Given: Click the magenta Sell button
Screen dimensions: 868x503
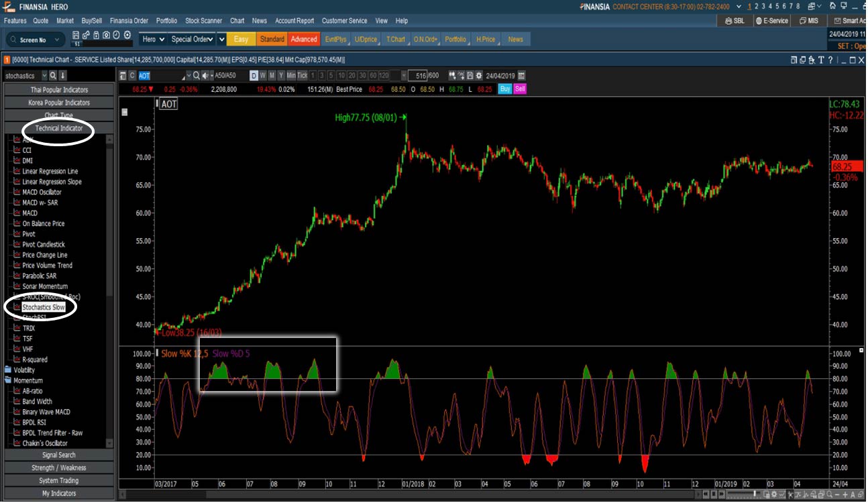Looking at the screenshot, I should [x=520, y=89].
